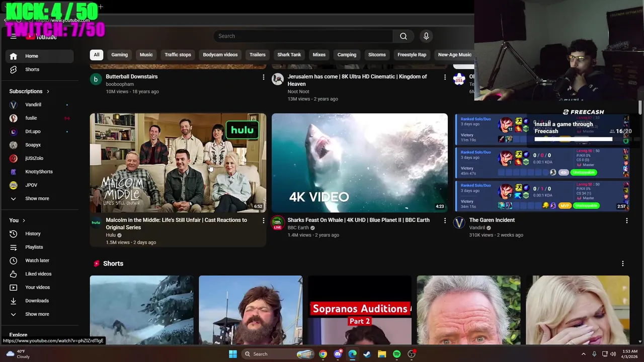
Task: Select the Shark Tank filter chip
Action: point(289,55)
